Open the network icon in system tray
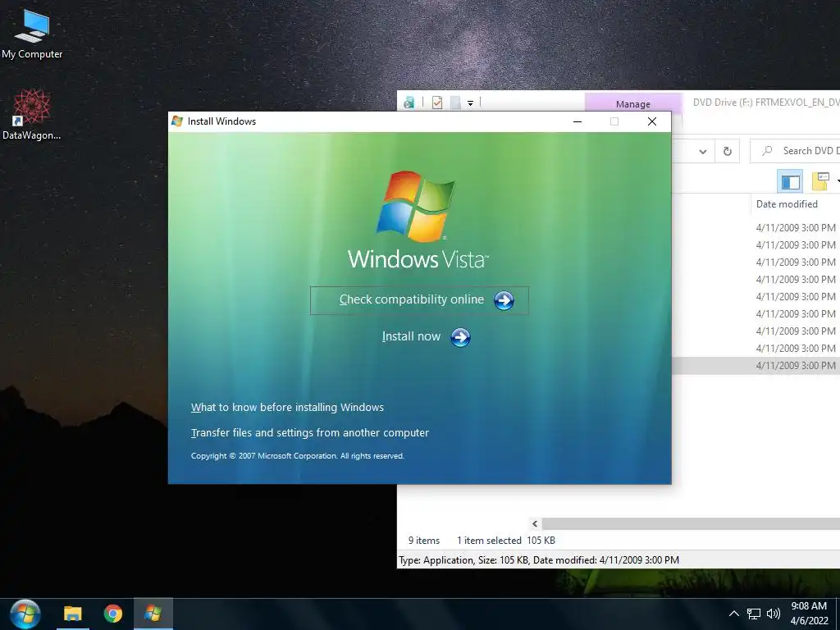This screenshot has height=630, width=840. 754,614
